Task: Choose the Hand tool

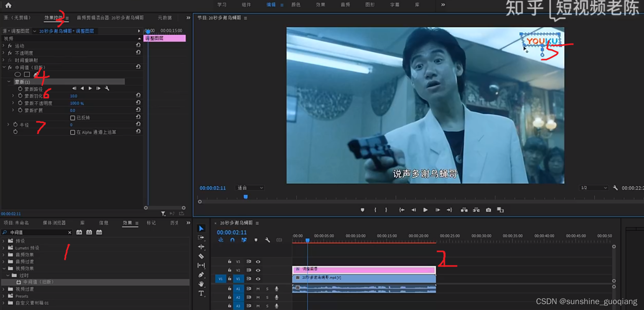Action: coord(201,284)
